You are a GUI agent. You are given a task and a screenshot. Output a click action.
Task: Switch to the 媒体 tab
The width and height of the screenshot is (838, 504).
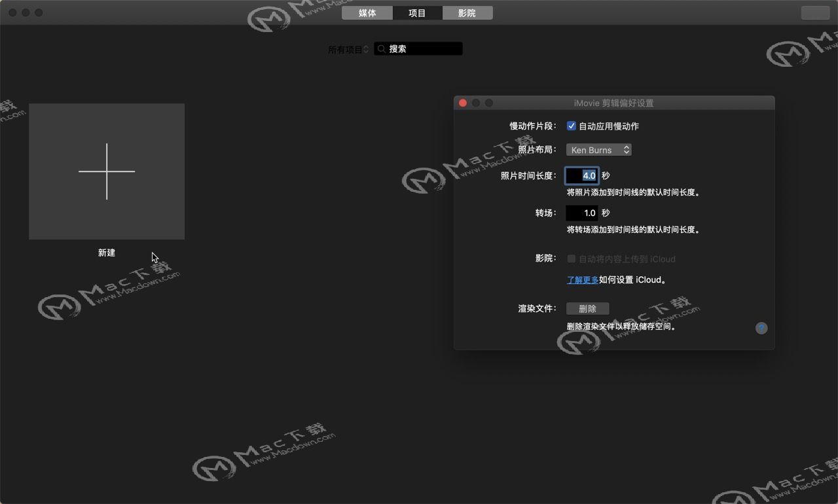coord(367,13)
